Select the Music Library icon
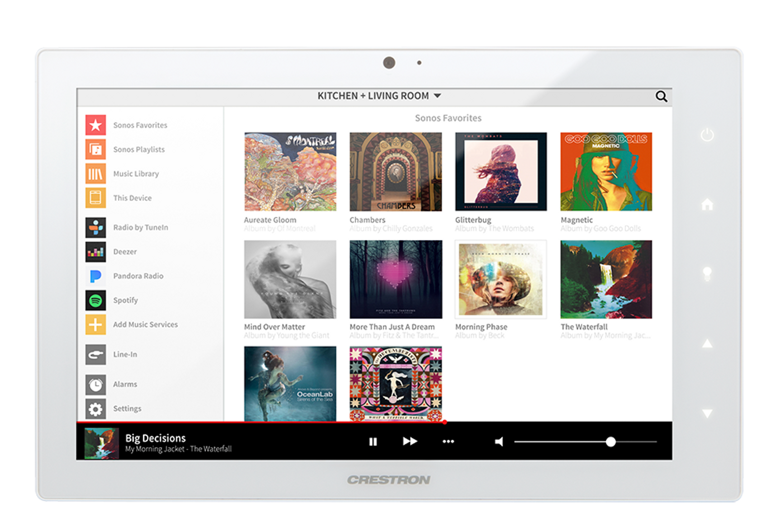 coord(95,174)
